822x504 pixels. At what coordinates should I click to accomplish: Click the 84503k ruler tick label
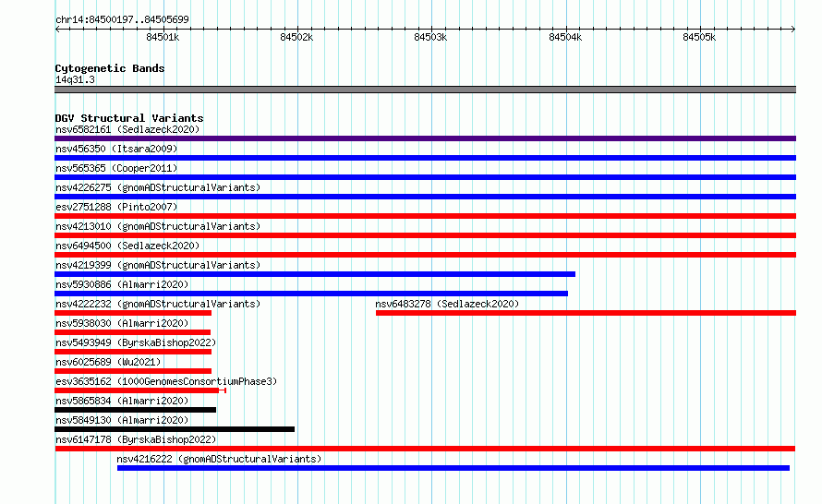(430, 37)
